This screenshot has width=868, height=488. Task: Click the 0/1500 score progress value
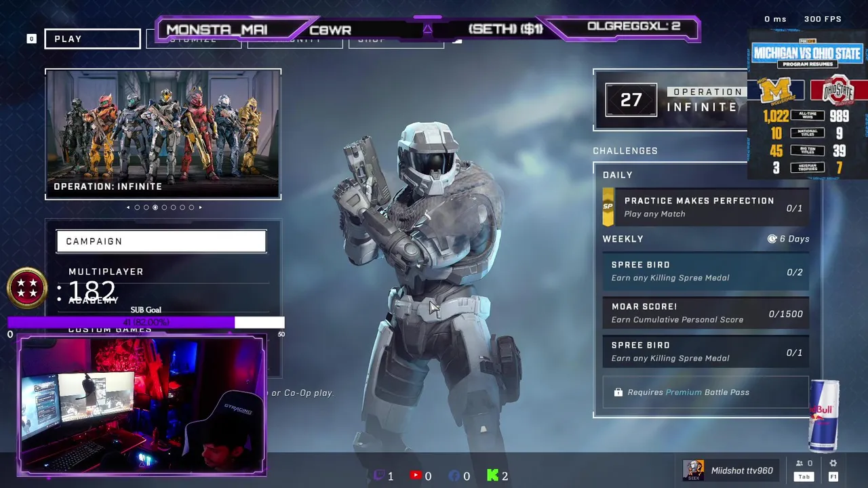tap(785, 314)
